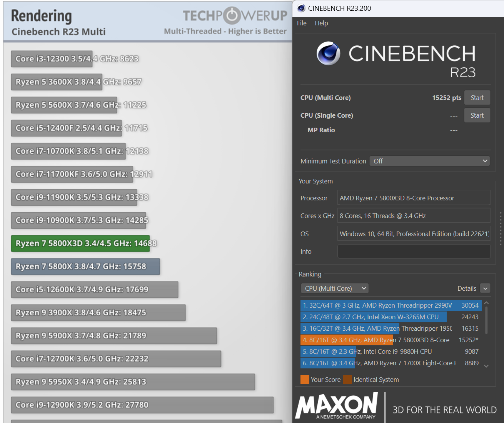Viewport: 504px width, 423px height.
Task: Click the Ryzen 9 5950X chart bar
Action: coord(133,382)
